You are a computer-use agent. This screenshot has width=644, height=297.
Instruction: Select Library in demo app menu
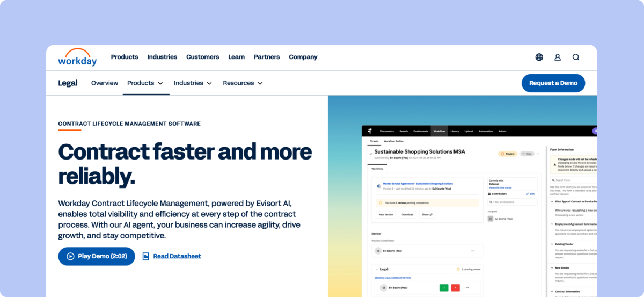tap(455, 131)
